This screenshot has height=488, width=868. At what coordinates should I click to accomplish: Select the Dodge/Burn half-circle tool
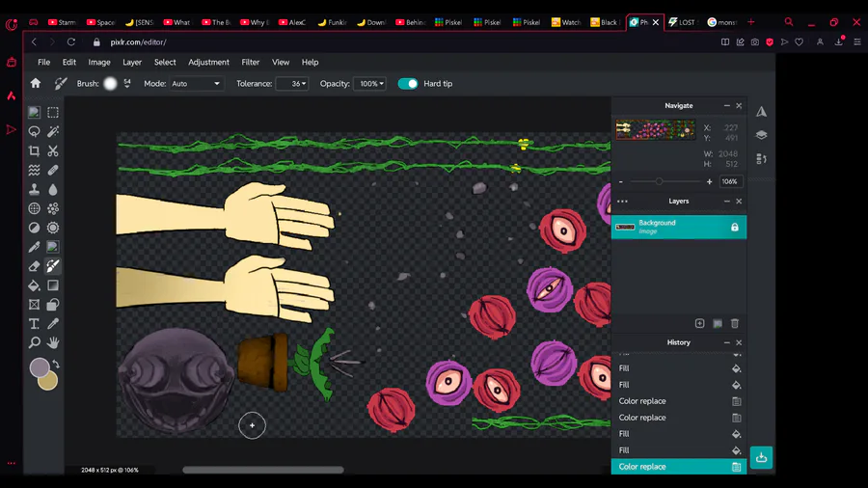point(34,228)
